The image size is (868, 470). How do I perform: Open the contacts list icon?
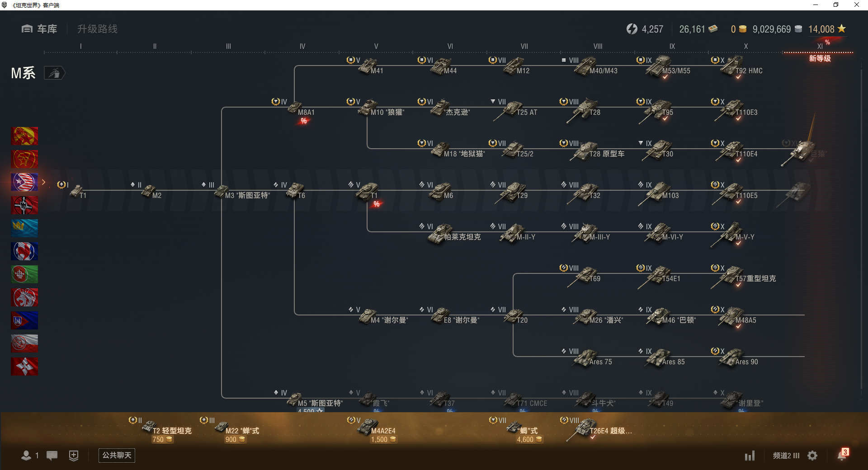coord(26,456)
